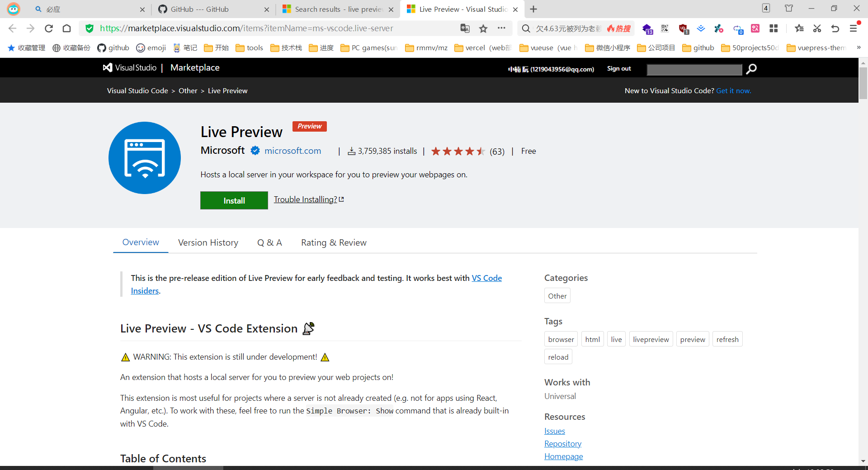This screenshot has height=470, width=868.
Task: Click the html tag
Action: (592, 339)
